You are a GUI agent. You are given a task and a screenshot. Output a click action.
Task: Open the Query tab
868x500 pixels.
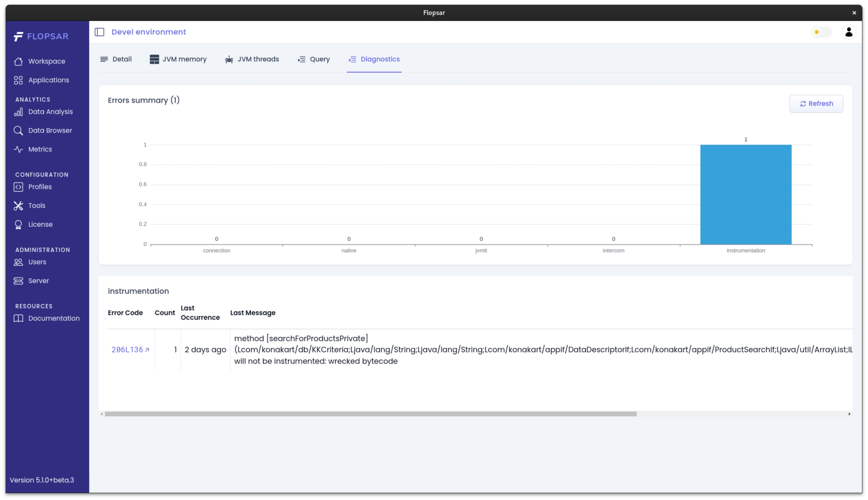point(314,59)
